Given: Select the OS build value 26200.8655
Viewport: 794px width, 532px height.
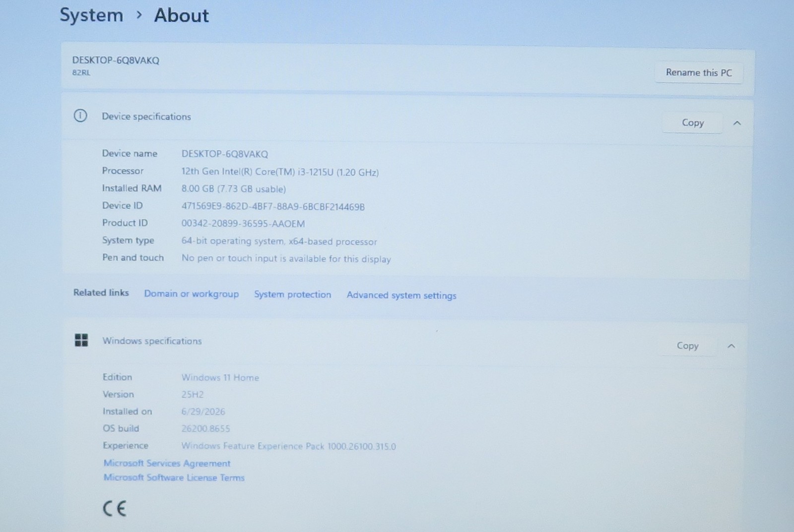Looking at the screenshot, I should point(205,428).
